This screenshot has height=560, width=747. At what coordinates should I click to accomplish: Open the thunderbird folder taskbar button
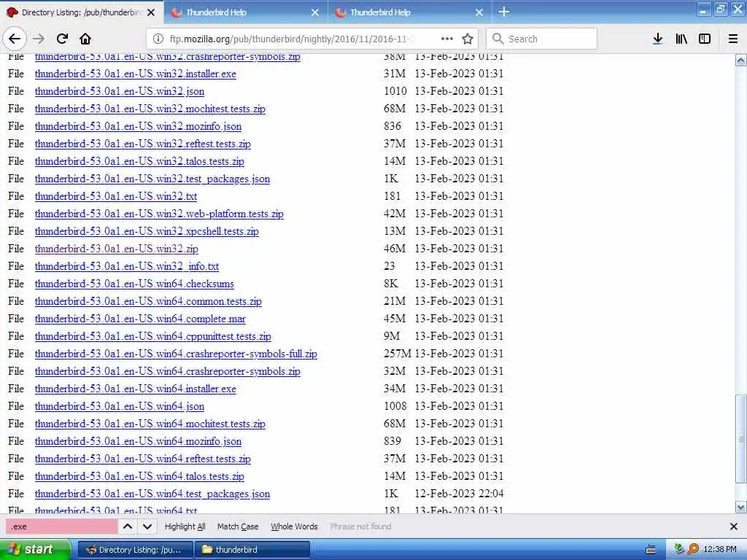click(252, 550)
